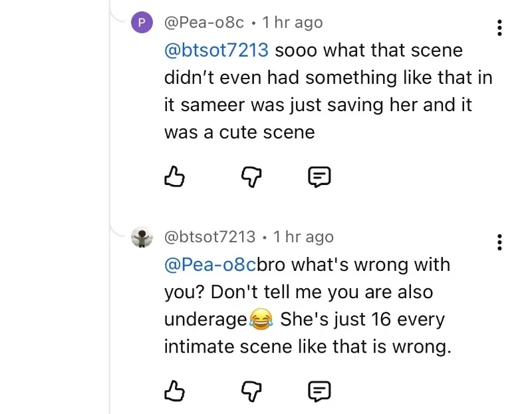
Task: Open the @Pea-o8c channel from the username header
Action: 205,23
